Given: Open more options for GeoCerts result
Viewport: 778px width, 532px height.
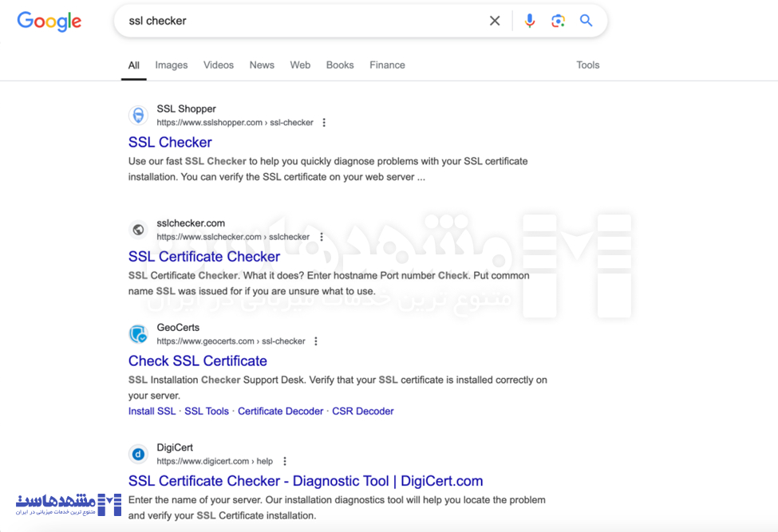Looking at the screenshot, I should (x=316, y=341).
